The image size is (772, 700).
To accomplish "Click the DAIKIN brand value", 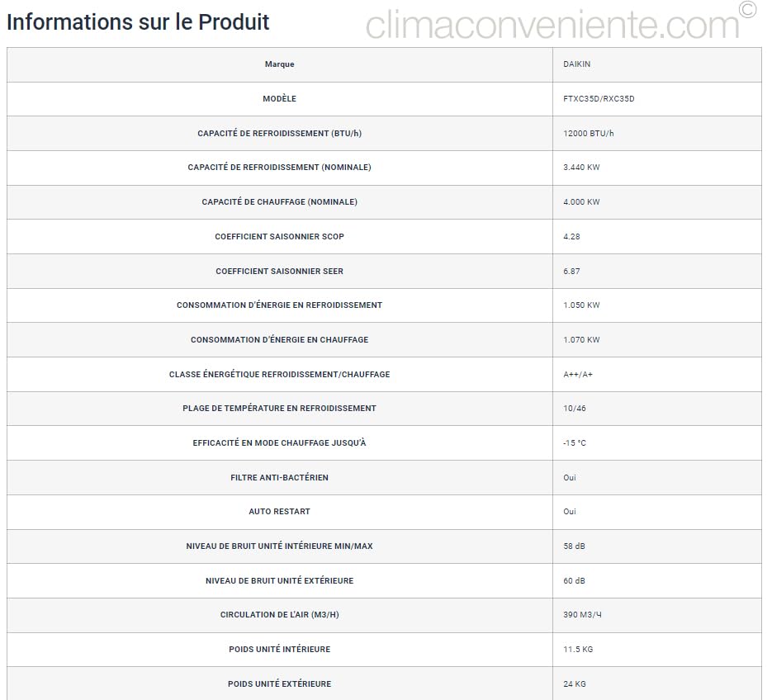I will [x=577, y=64].
